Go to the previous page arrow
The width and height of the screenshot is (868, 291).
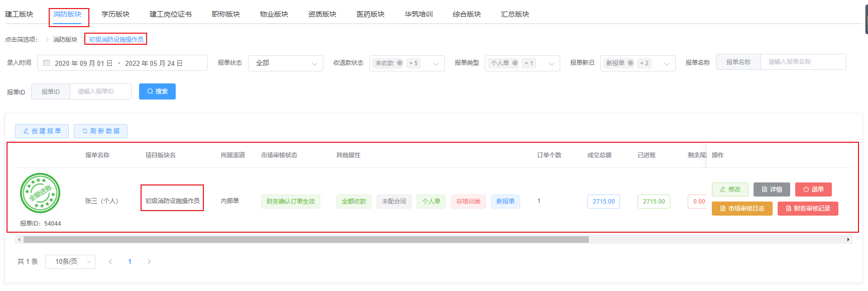click(x=110, y=261)
